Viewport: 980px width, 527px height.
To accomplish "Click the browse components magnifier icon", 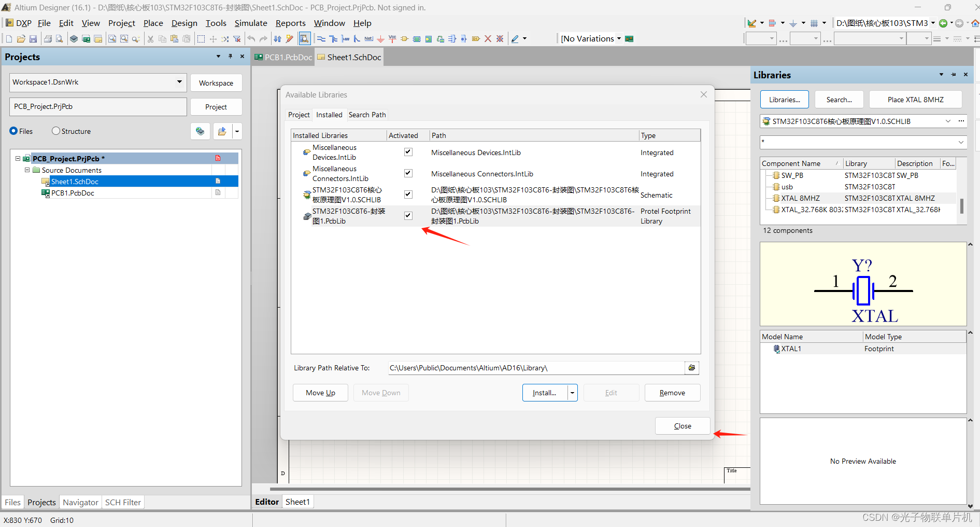I will [x=304, y=39].
